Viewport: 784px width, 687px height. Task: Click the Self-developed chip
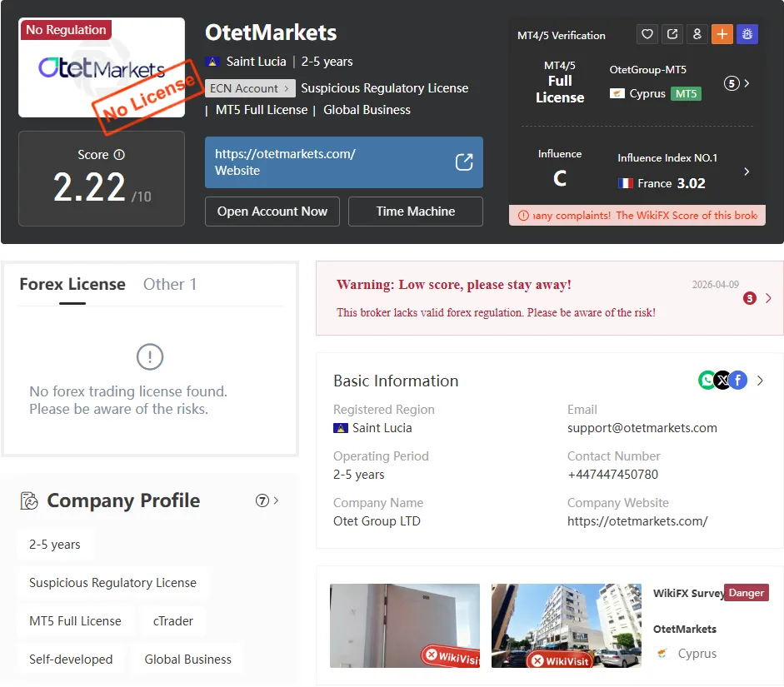coord(71,660)
